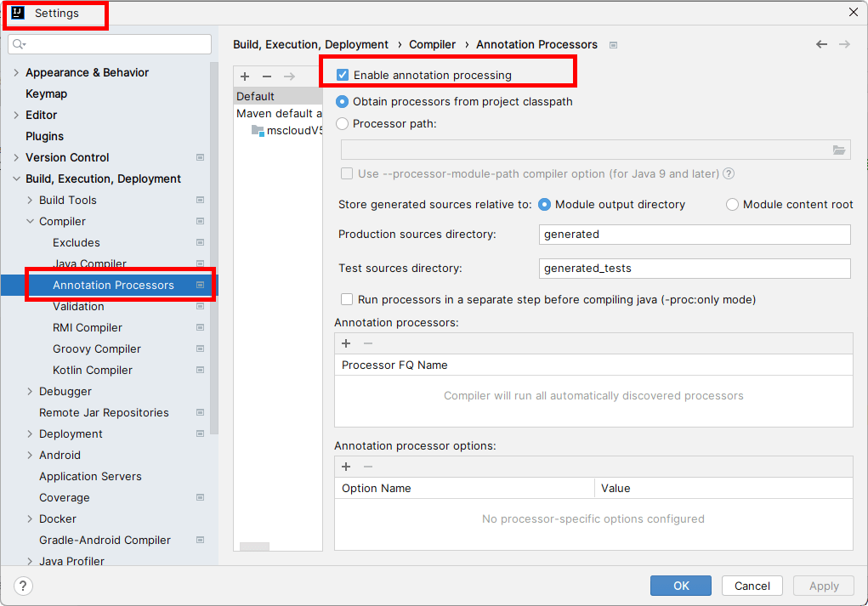Expand the Debugger tree node

coord(30,391)
